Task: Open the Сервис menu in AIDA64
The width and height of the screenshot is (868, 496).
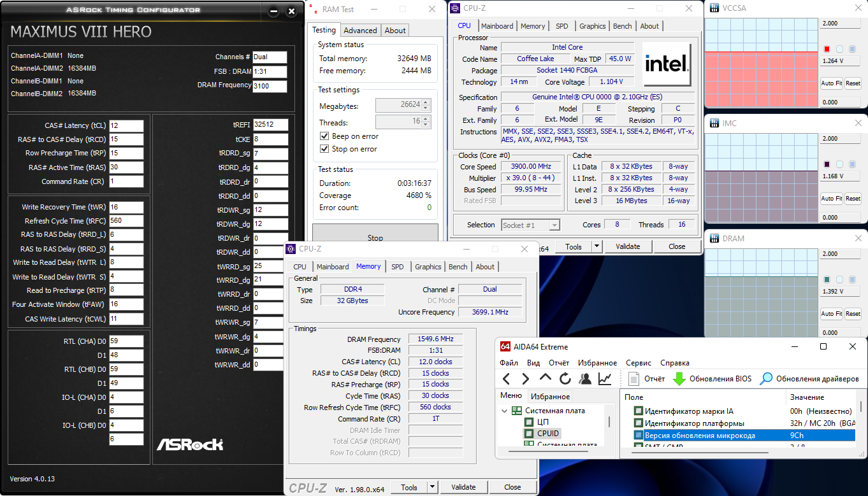Action: click(x=639, y=363)
